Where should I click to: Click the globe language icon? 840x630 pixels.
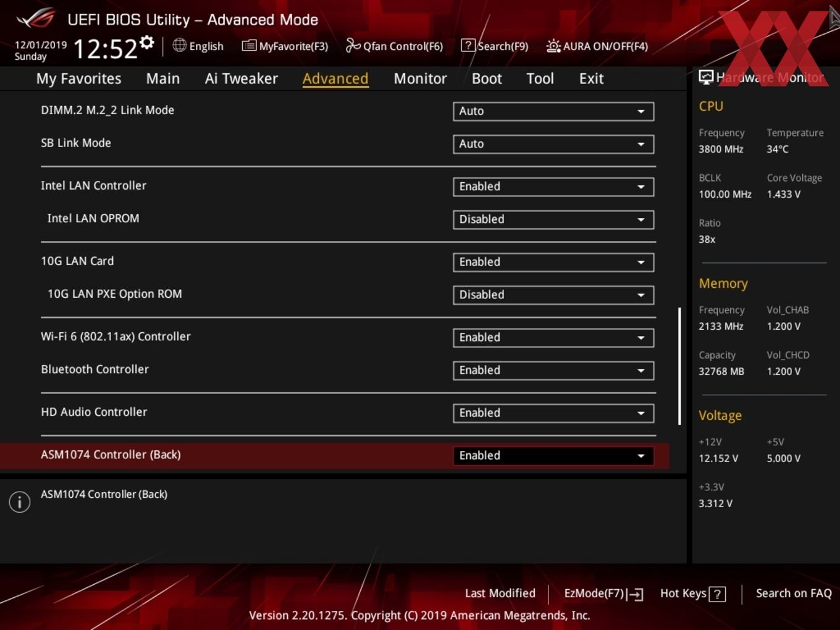180,45
